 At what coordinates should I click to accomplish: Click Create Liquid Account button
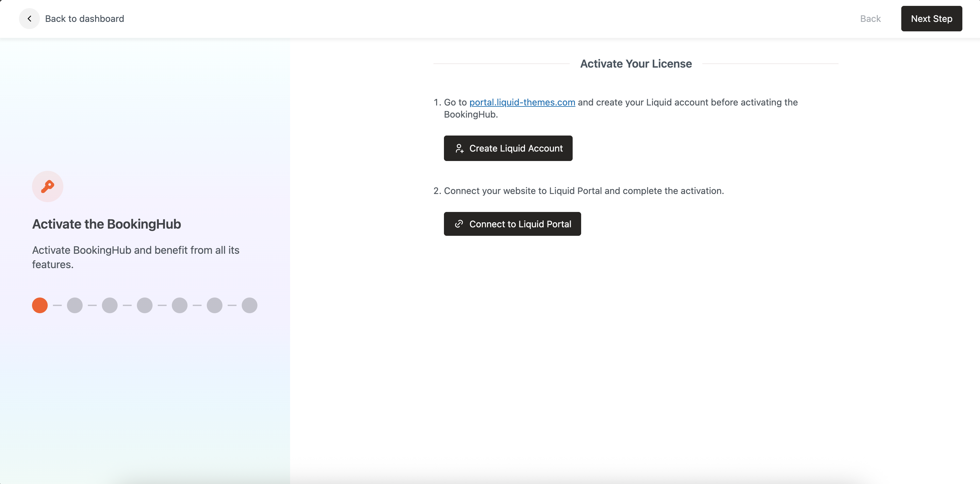point(508,148)
